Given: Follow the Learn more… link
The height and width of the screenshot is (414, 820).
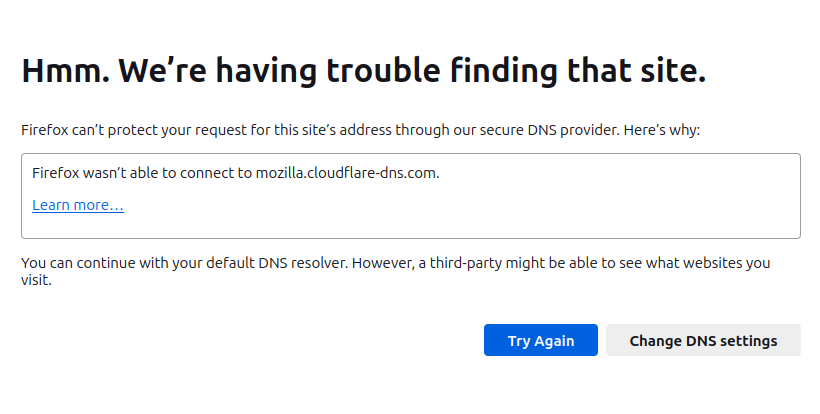Looking at the screenshot, I should 78,205.
